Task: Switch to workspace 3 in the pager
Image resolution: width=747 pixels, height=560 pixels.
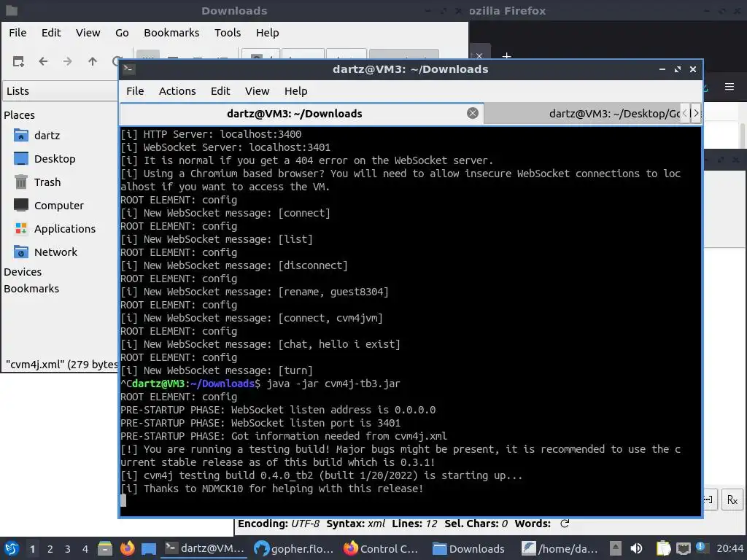Action: pyautogui.click(x=68, y=549)
